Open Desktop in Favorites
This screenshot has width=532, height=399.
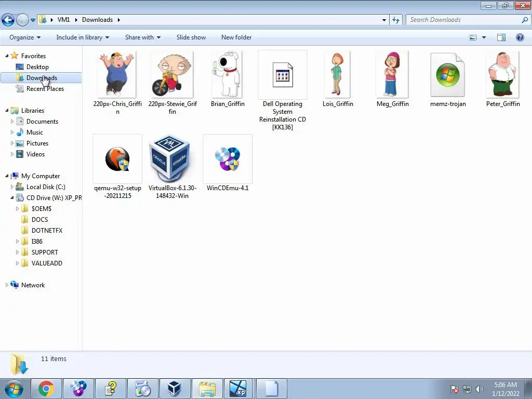pyautogui.click(x=37, y=67)
